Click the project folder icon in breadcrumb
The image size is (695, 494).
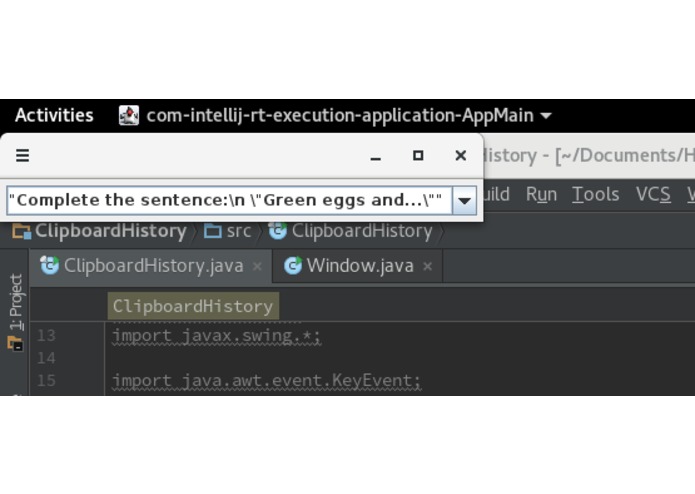click(21, 231)
